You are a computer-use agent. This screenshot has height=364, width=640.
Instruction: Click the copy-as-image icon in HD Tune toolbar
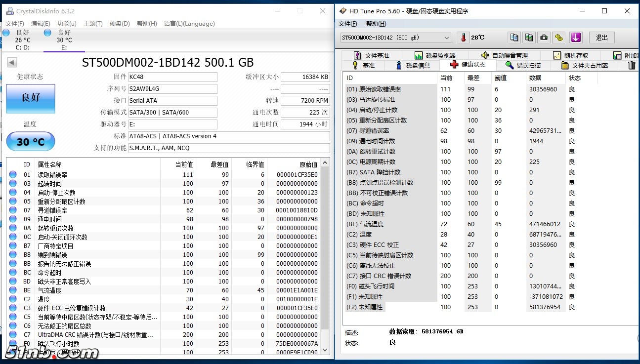tap(529, 37)
